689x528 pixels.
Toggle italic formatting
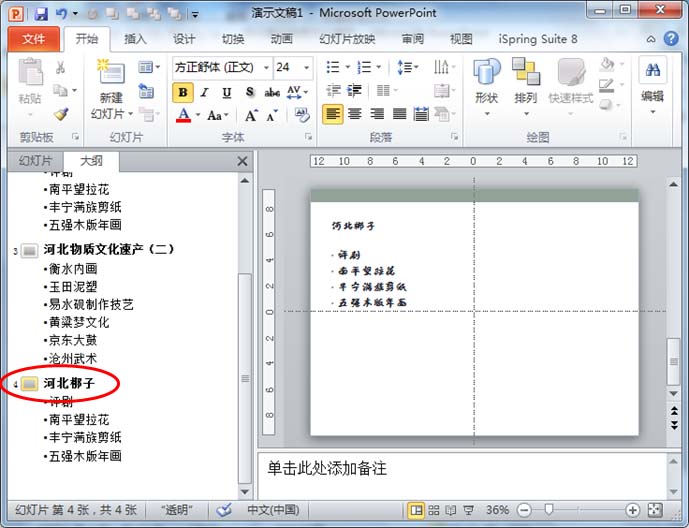(x=204, y=92)
